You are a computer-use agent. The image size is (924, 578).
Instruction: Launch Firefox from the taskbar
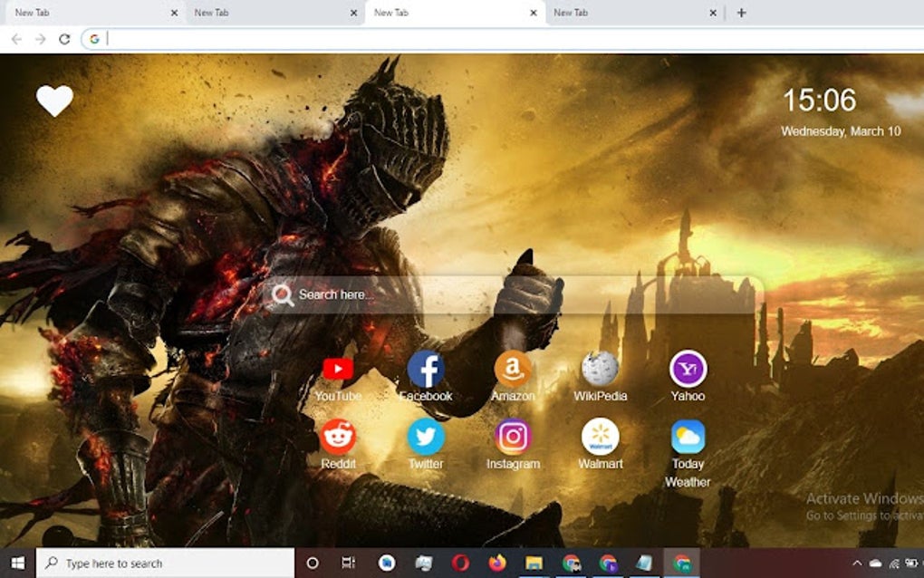(x=497, y=564)
